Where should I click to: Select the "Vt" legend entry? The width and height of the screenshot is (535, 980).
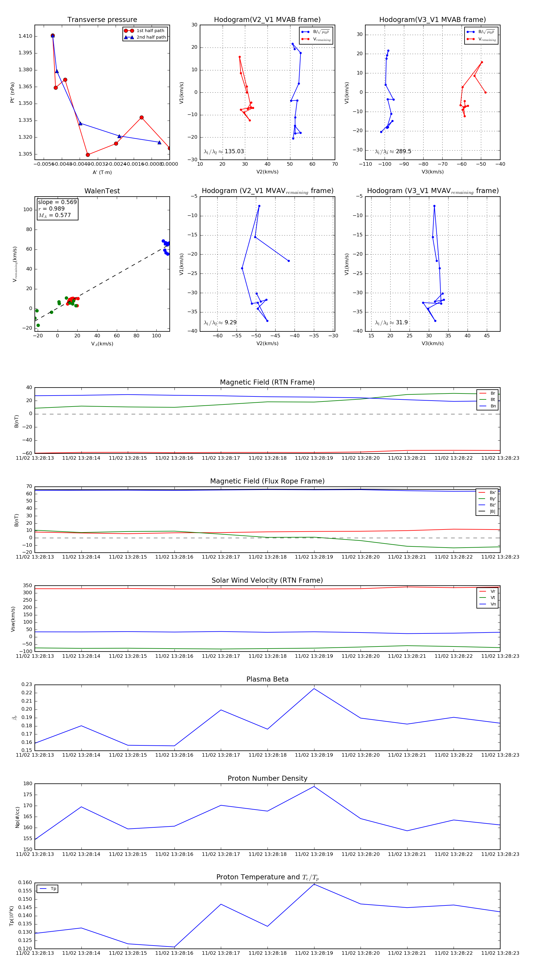point(487,598)
